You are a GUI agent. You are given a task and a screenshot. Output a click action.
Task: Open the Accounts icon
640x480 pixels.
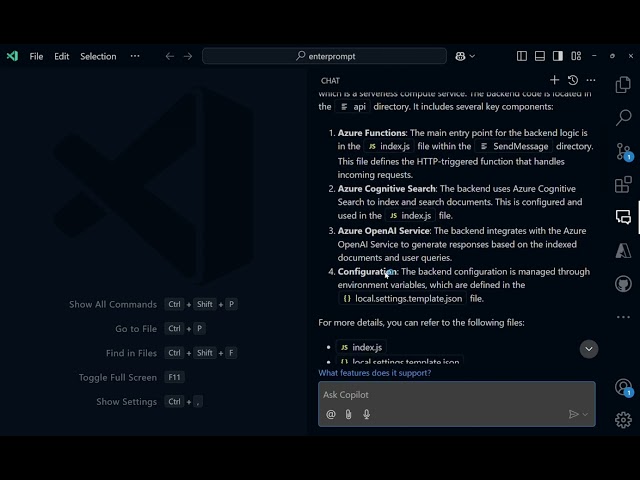tap(624, 387)
